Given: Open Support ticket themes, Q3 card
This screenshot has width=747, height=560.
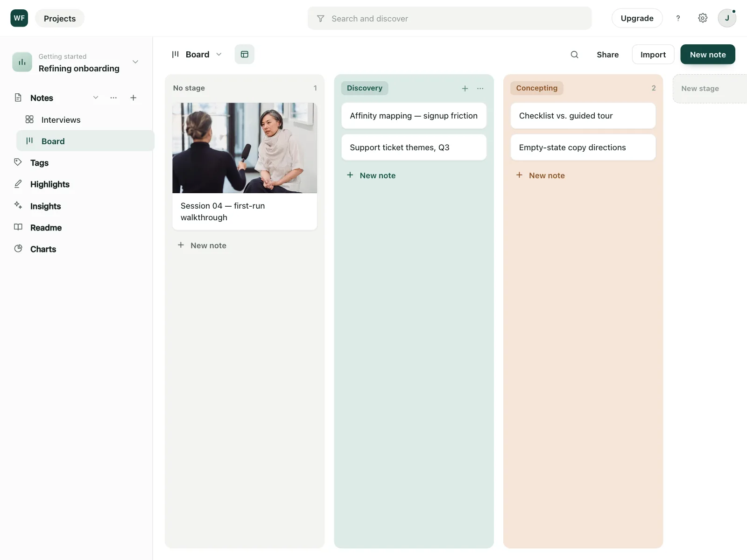Looking at the screenshot, I should tap(414, 147).
